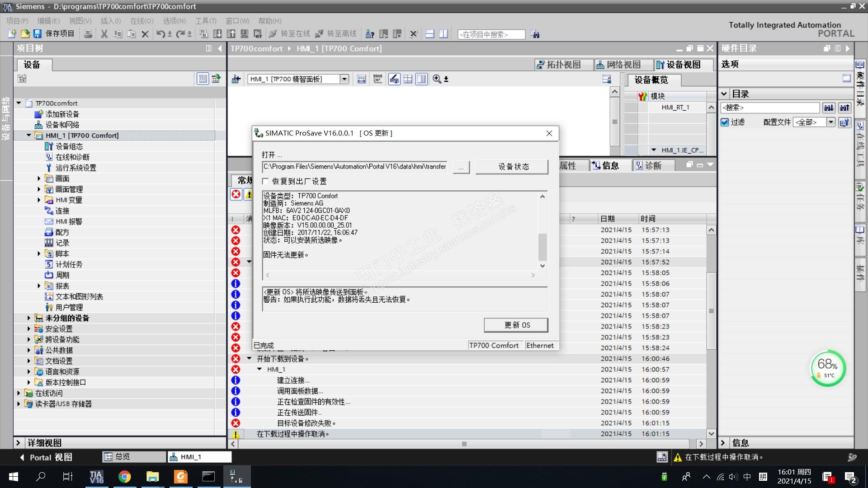This screenshot has width=868, height=488.
Task: Open the online menu in the menu bar
Action: tap(142, 21)
